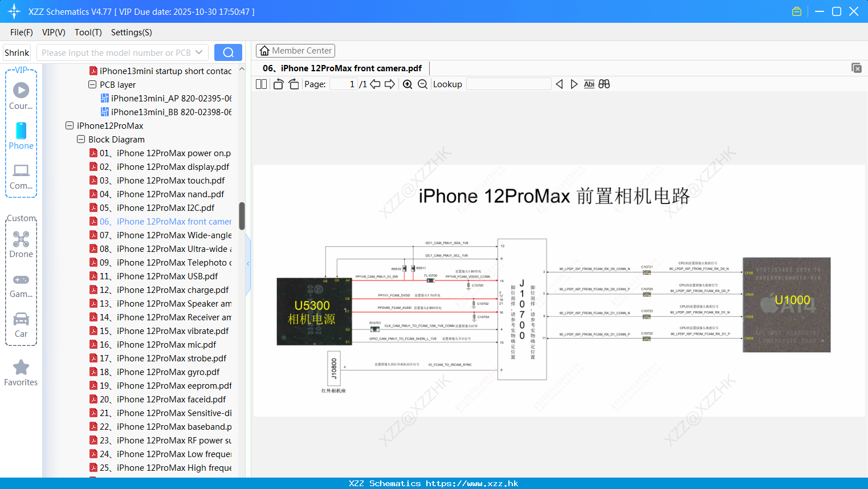Zoom out of the schematic
868x489 pixels.
422,84
